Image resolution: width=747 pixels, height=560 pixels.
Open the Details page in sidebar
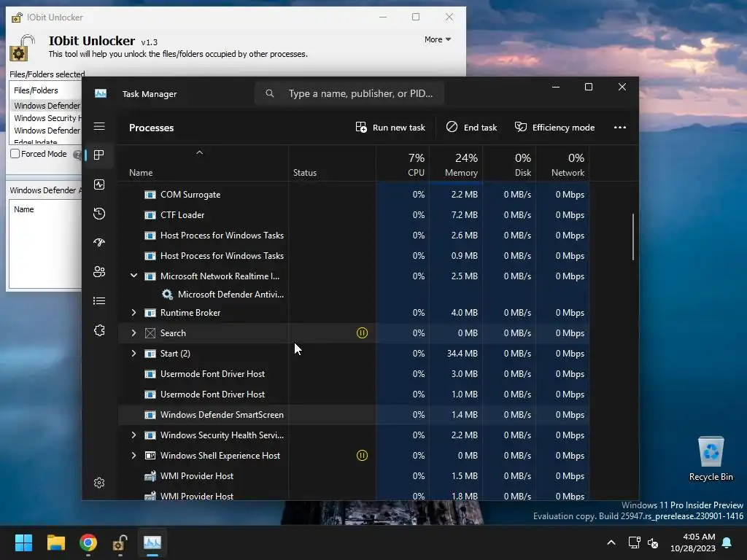pyautogui.click(x=99, y=300)
